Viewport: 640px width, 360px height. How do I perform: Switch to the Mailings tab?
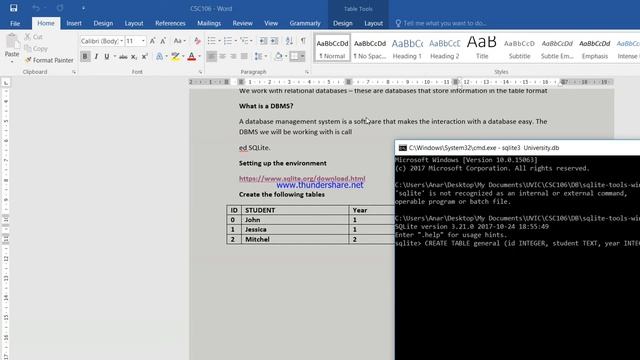209,23
